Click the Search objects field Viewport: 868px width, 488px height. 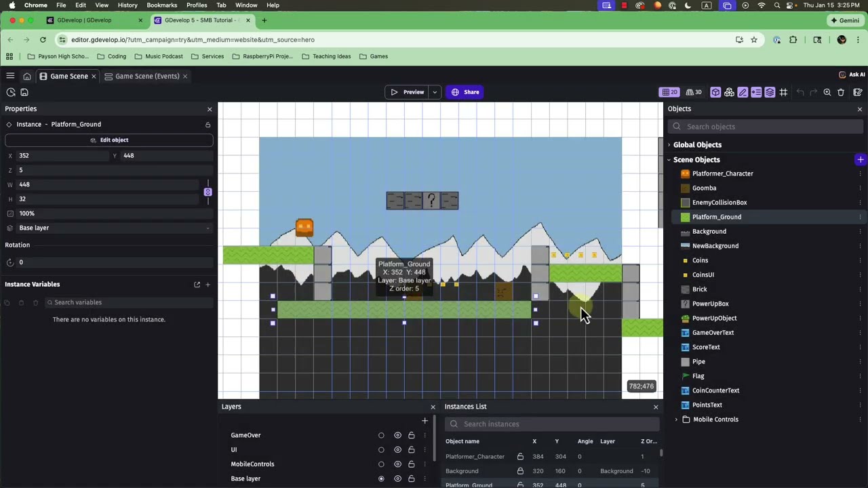(x=766, y=127)
